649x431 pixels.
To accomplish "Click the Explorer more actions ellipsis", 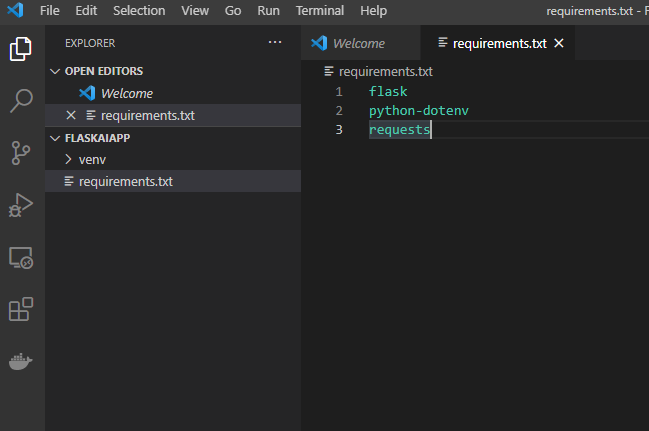I will 275,43.
